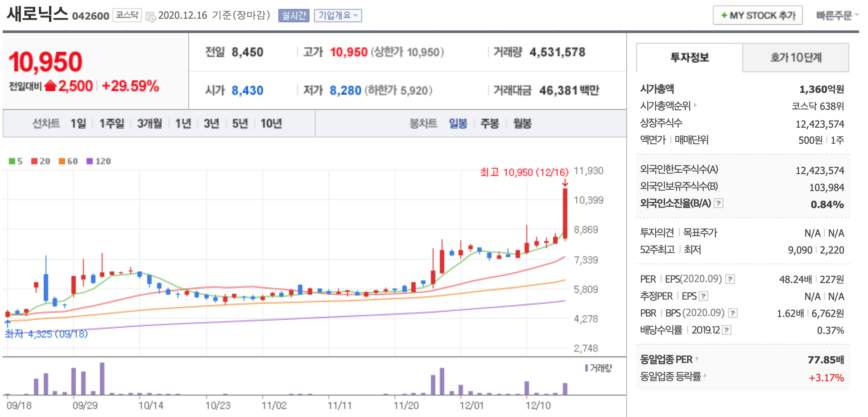This screenshot has width=868, height=417.
Task: Switch candle chart to 일봉
Action: (x=458, y=124)
